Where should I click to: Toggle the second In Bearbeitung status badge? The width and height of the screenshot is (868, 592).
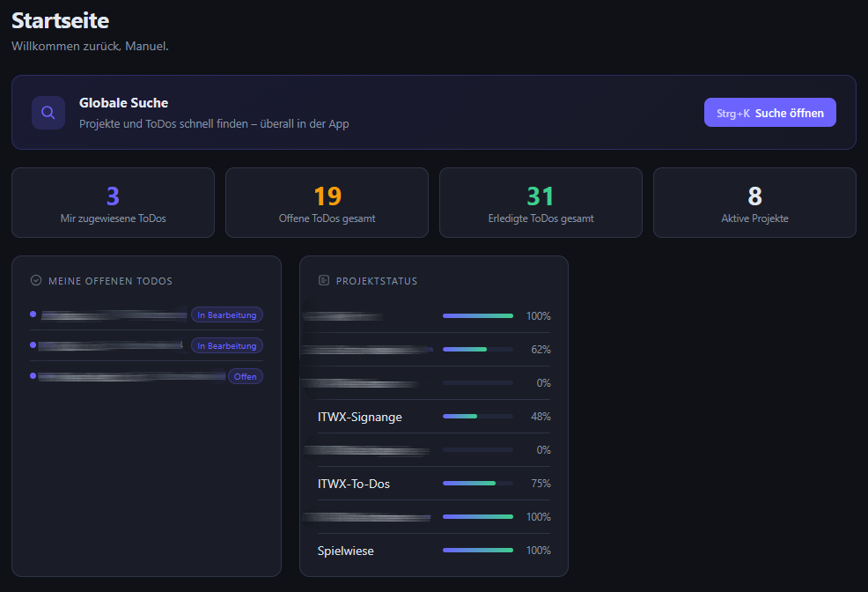point(227,345)
